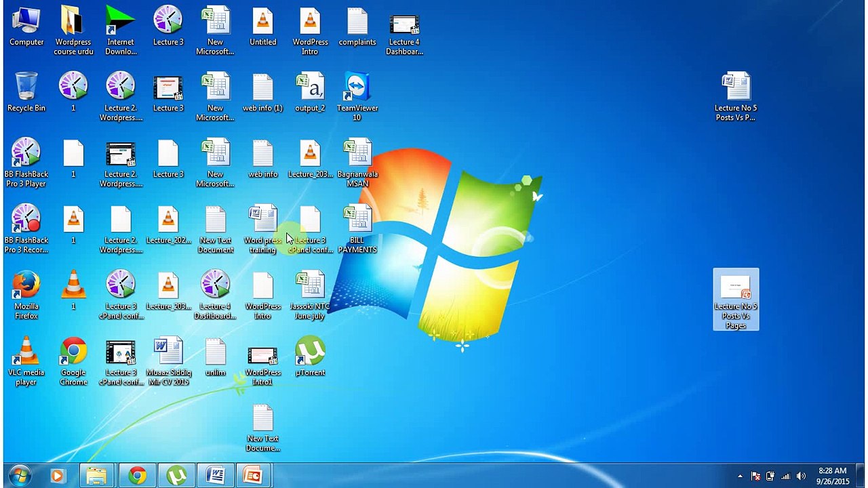The width and height of the screenshot is (868, 488).
Task: Open network signal tray icon
Action: pos(786,476)
